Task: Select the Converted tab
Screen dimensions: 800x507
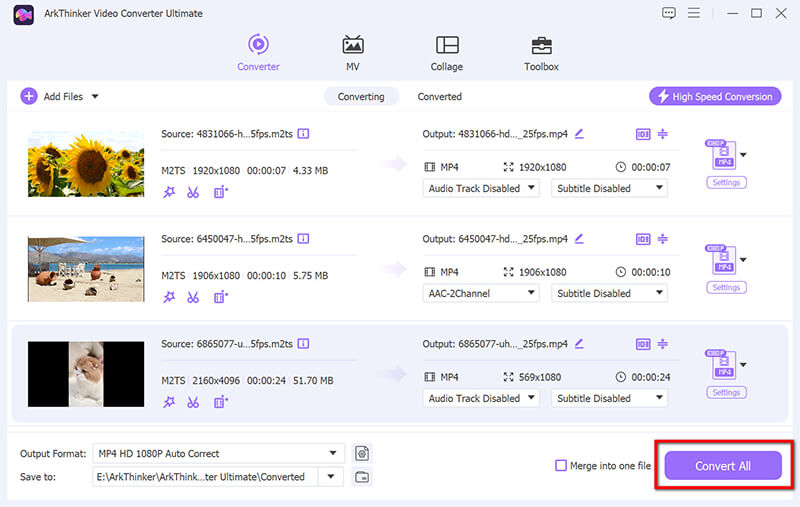Action: click(439, 96)
